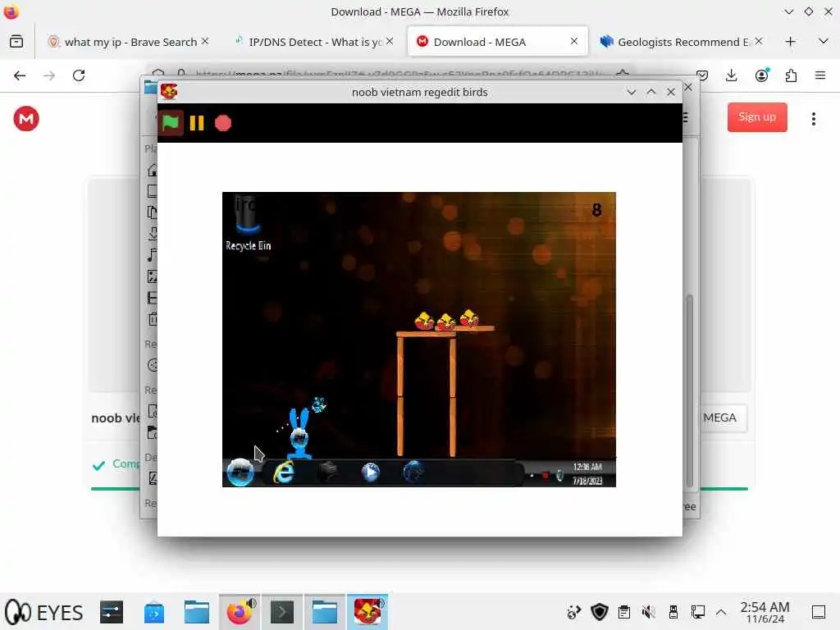
Task: Open the 2:54 AM clock calendar
Action: coord(765,612)
